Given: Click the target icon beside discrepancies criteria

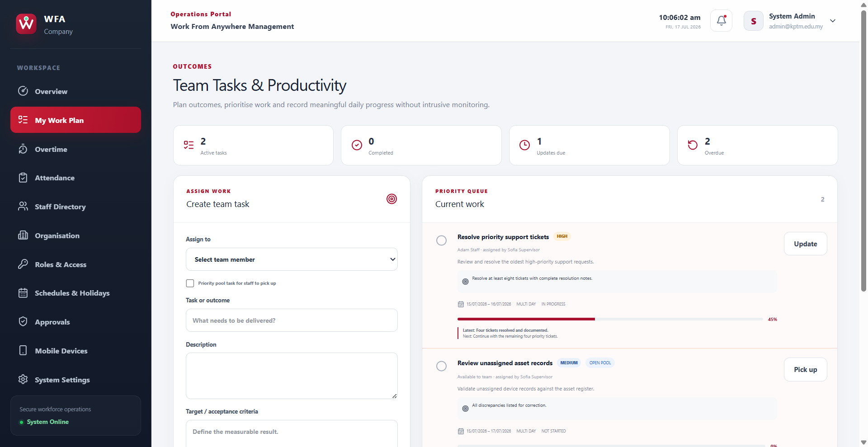Looking at the screenshot, I should tap(465, 409).
